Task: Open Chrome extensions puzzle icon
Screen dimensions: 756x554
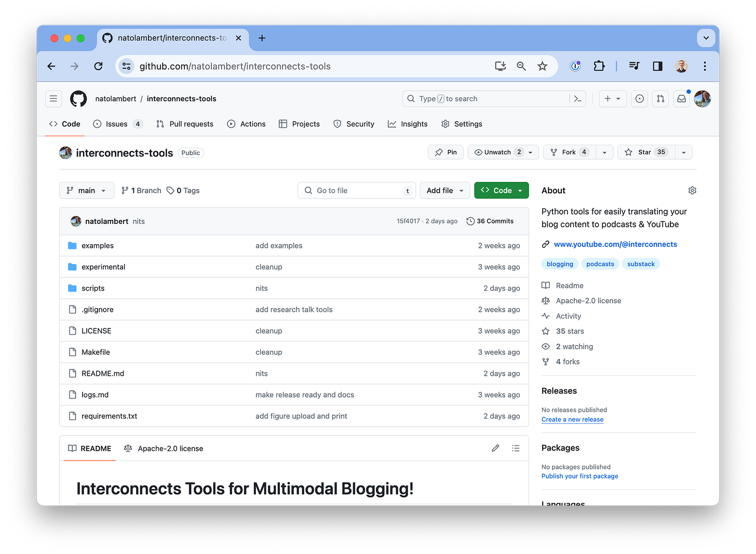Action: pos(599,66)
